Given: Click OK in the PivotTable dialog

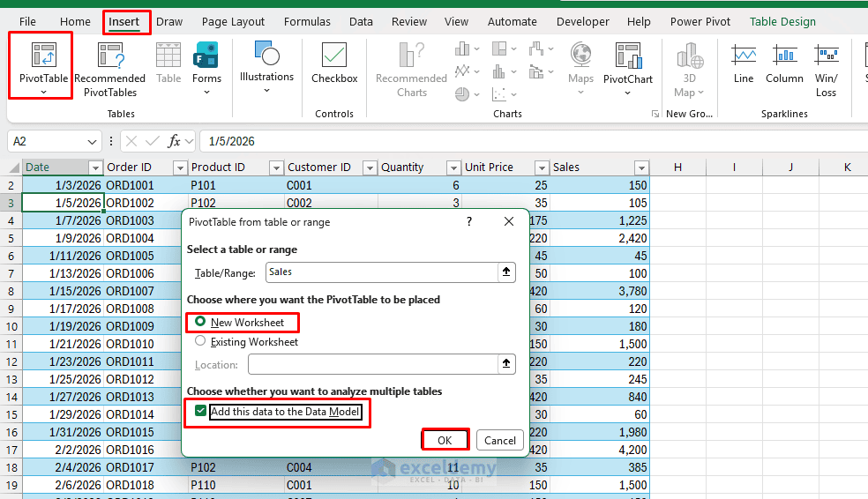Looking at the screenshot, I should click(445, 440).
